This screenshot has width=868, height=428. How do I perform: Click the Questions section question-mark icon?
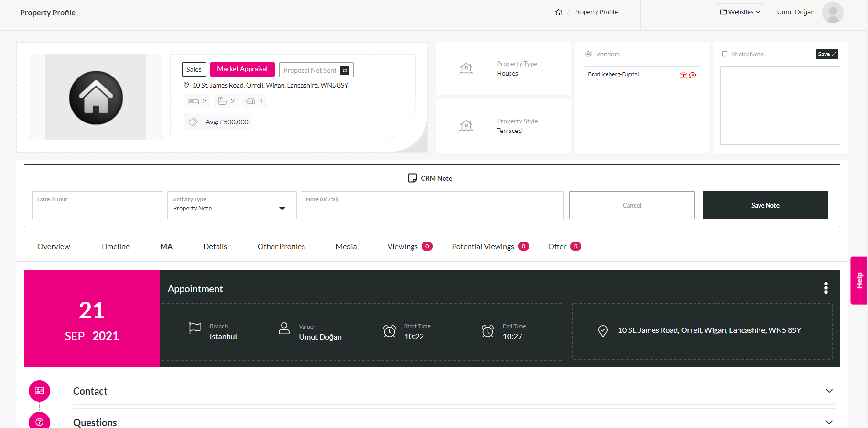tap(39, 421)
